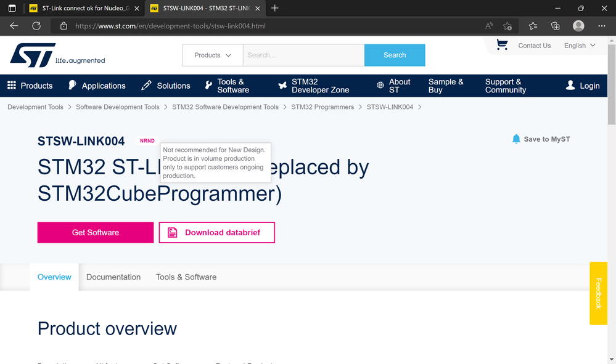
Task: Open the Contact Us link
Action: point(534,46)
